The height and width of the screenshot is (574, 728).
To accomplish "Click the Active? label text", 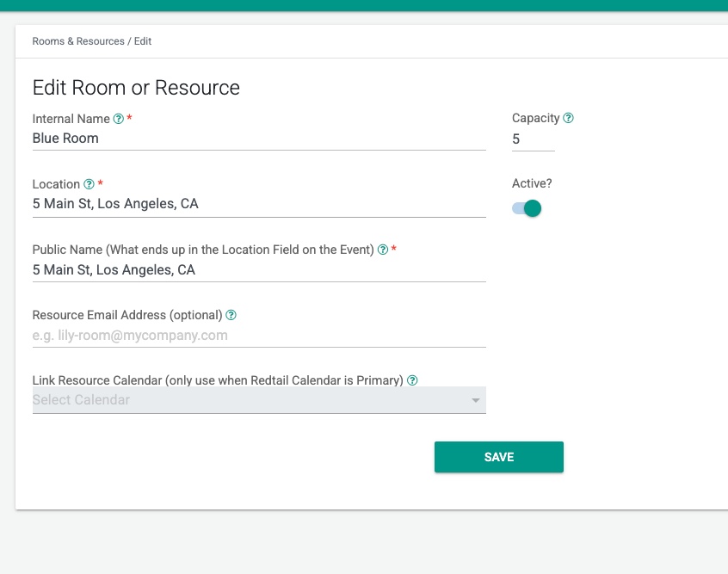I will (x=532, y=183).
